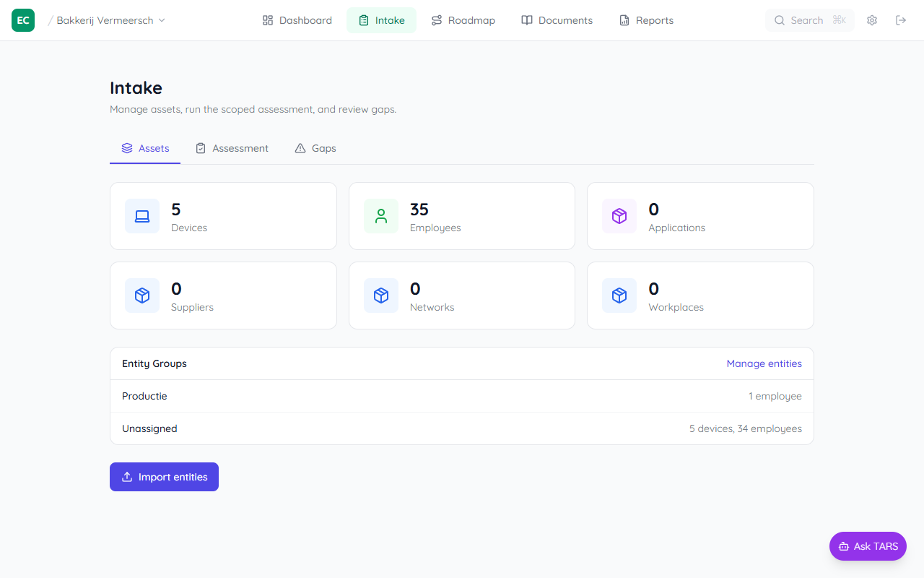Open the Bakkerij Vermeersch workspace switcher

108,20
